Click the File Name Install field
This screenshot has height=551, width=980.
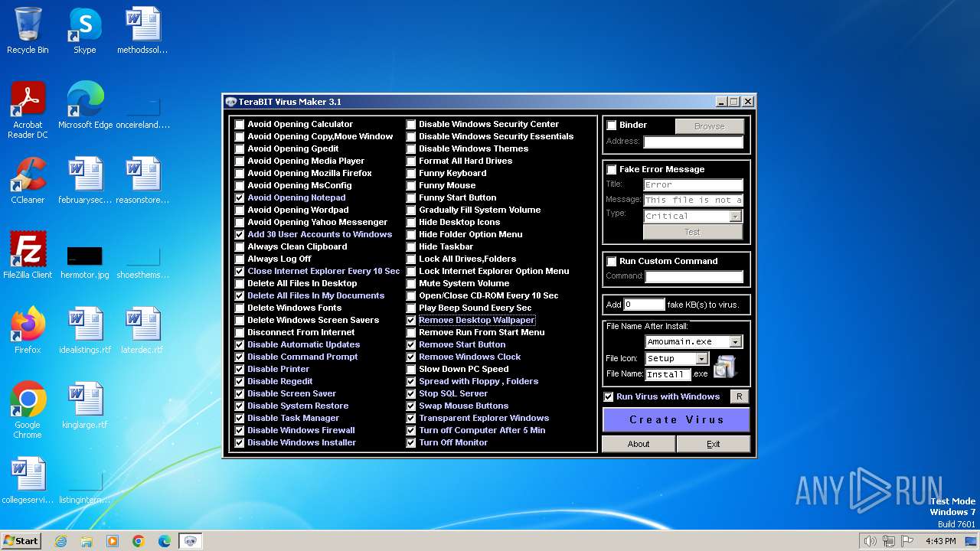pos(668,374)
